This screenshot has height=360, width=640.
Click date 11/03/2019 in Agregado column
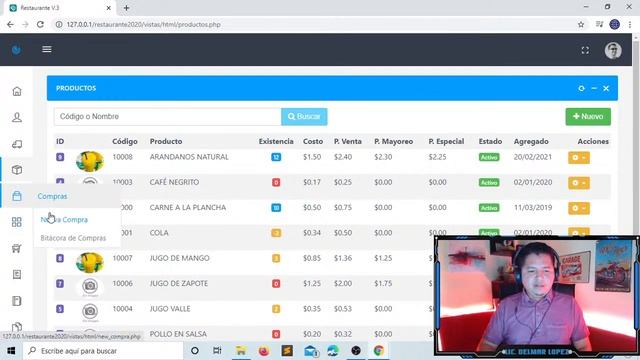click(x=533, y=207)
